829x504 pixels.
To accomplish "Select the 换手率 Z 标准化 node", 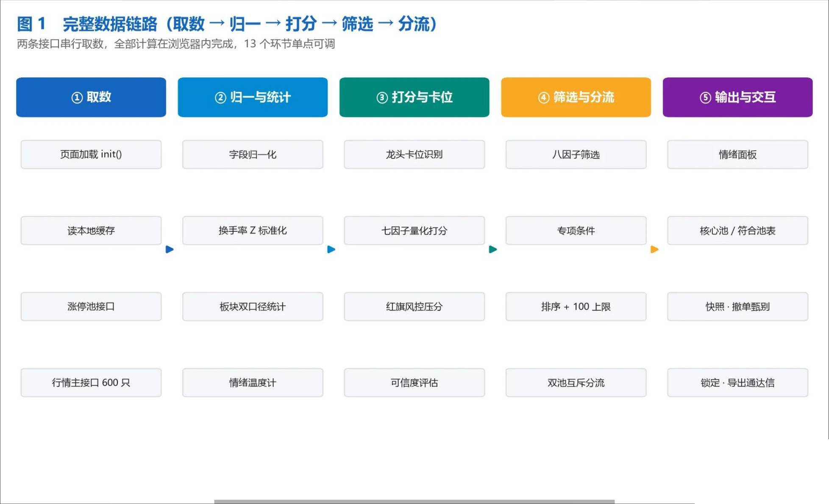I will (x=253, y=230).
